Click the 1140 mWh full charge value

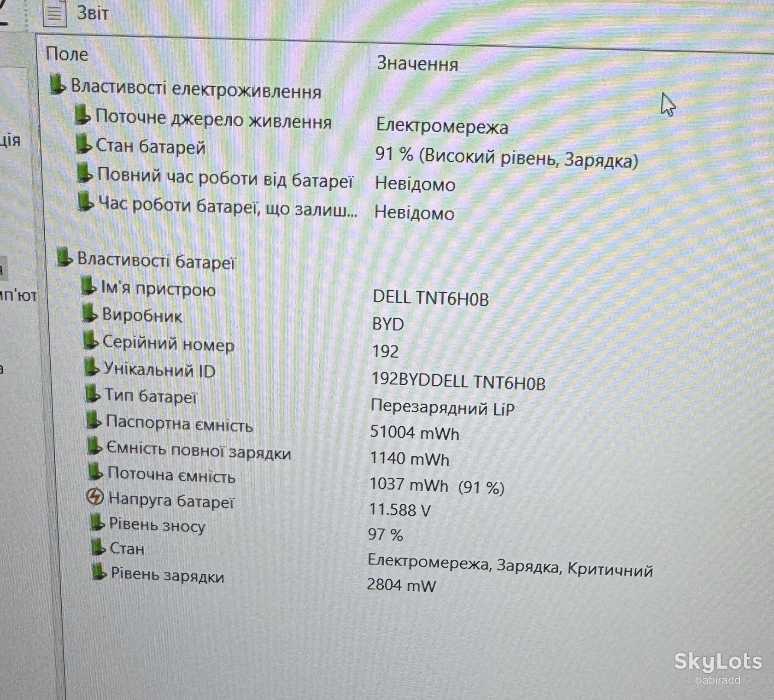pos(410,458)
